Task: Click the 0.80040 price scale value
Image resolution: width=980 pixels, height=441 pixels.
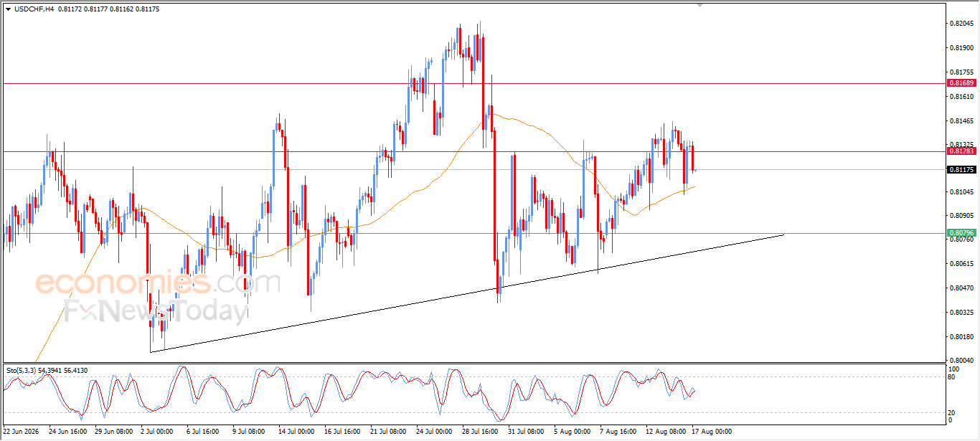Action: coord(961,360)
